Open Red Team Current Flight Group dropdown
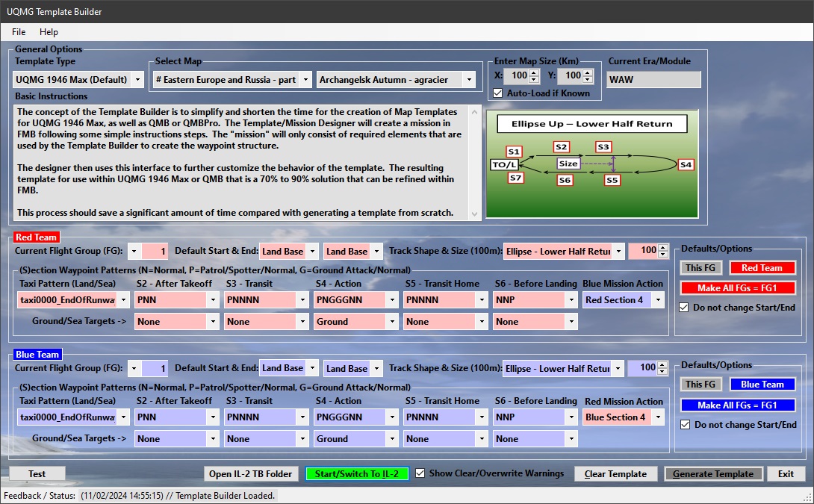Image resolution: width=814 pixels, height=504 pixels. click(134, 251)
